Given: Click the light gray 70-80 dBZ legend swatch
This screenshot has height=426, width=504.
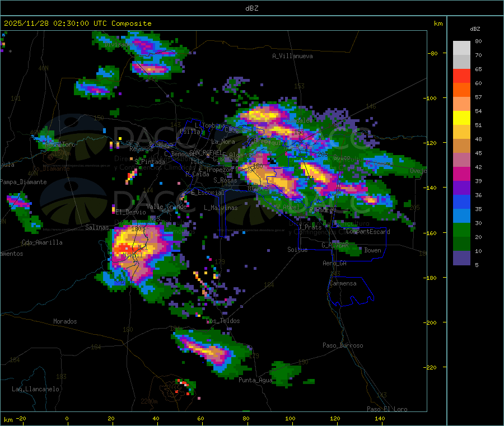Looking at the screenshot, I should pyautogui.click(x=461, y=48).
